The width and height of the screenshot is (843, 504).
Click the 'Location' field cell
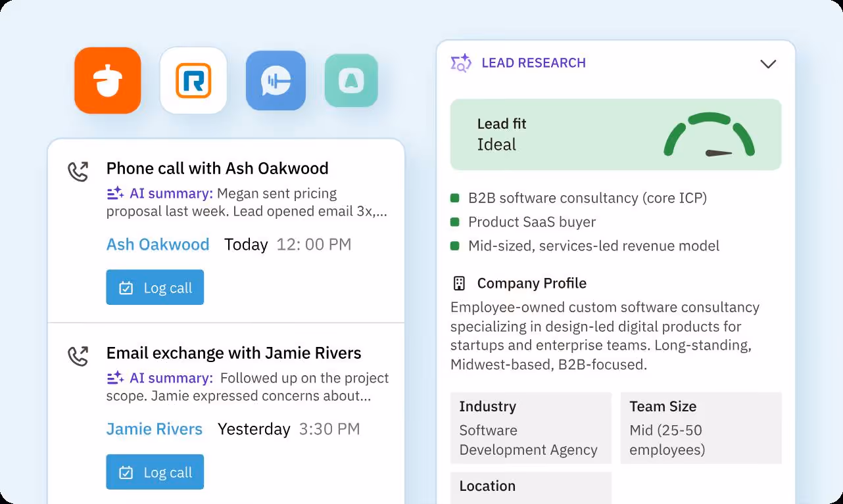pos(531,488)
